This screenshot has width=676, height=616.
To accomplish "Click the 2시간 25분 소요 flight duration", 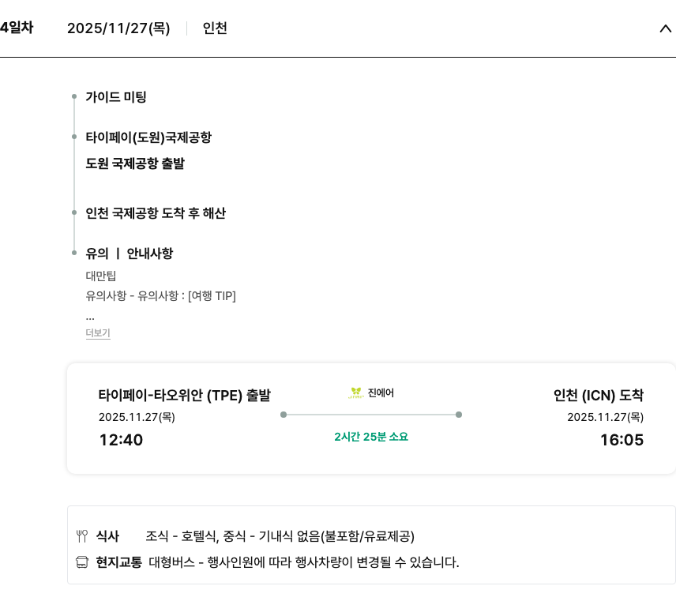I will pyautogui.click(x=371, y=437).
